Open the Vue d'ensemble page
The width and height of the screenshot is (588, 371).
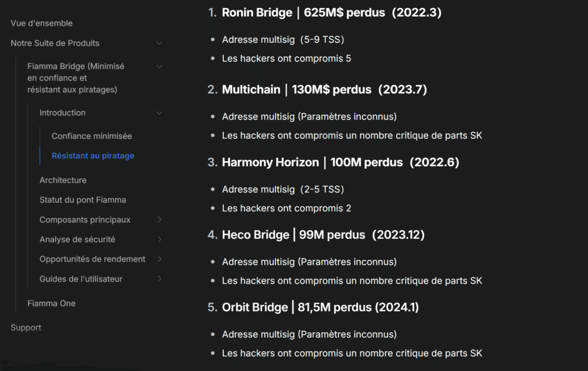[x=41, y=23]
